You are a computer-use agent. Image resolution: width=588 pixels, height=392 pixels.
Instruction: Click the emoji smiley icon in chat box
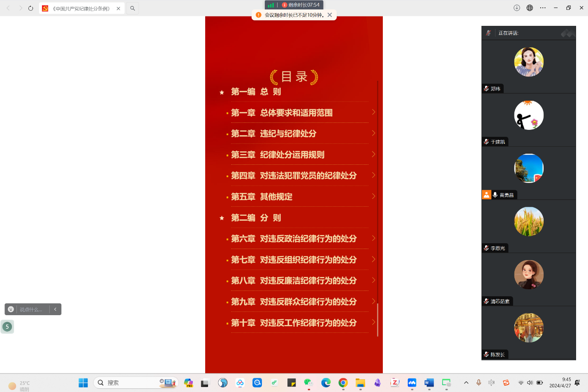11,309
